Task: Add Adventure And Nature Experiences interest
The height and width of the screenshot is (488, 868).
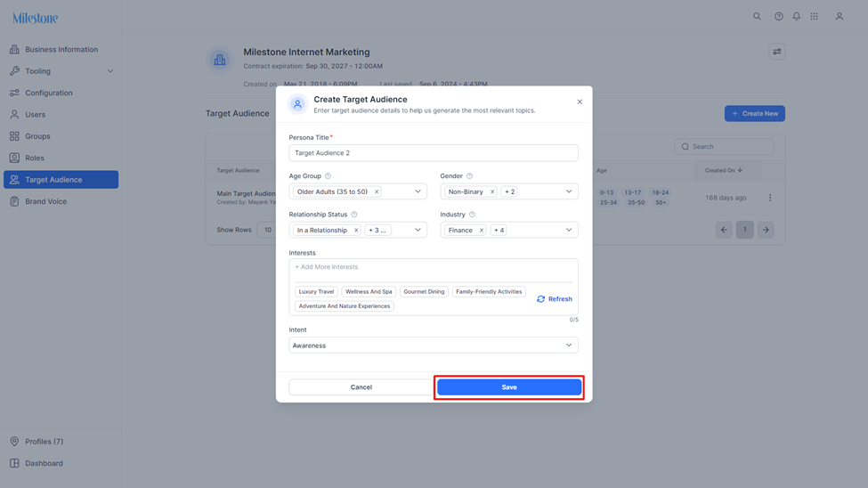Action: (345, 306)
